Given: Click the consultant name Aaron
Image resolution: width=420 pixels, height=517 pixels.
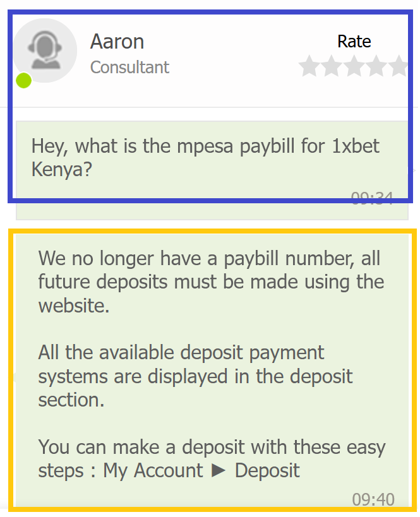Looking at the screenshot, I should pyautogui.click(x=117, y=42).
